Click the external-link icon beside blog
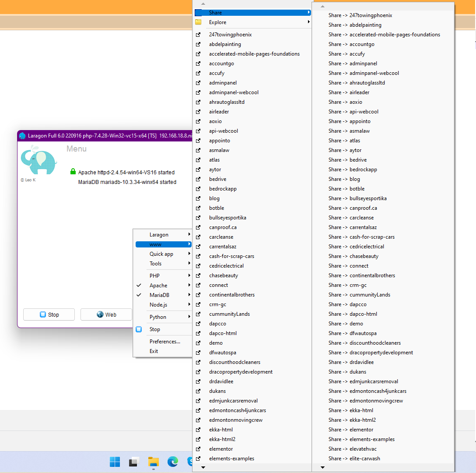 click(x=198, y=198)
